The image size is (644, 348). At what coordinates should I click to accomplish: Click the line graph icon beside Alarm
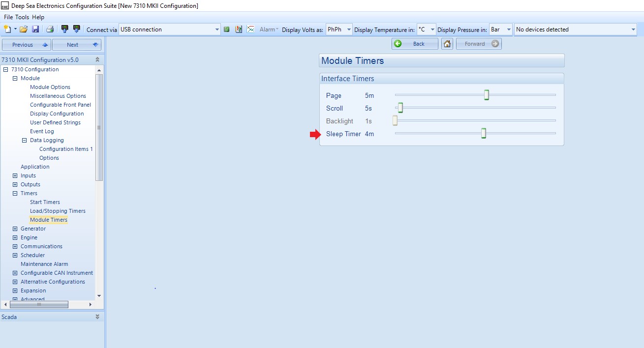pos(250,29)
